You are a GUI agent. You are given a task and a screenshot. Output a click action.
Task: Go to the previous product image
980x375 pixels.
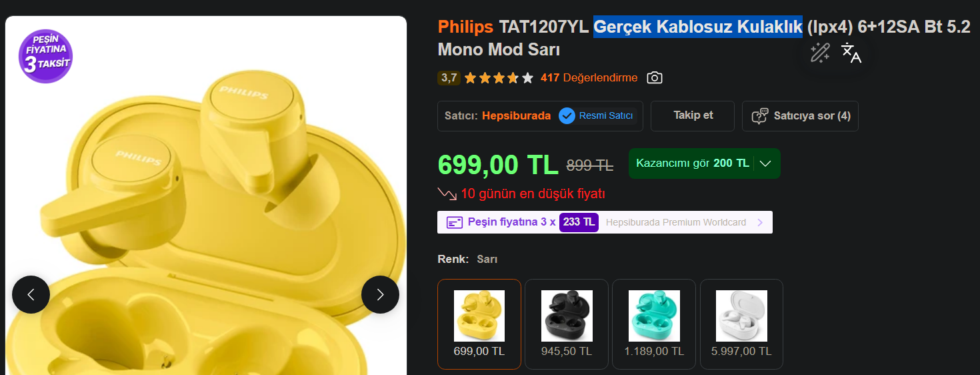(x=31, y=294)
